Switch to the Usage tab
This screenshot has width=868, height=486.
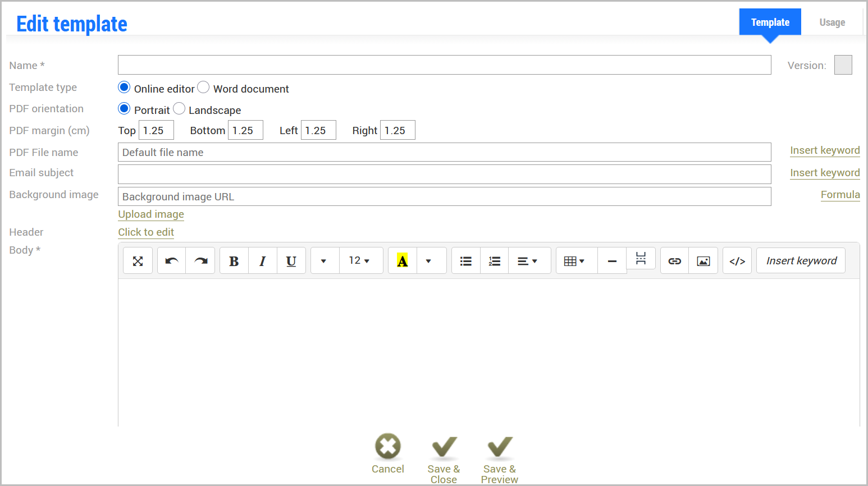[x=832, y=22]
